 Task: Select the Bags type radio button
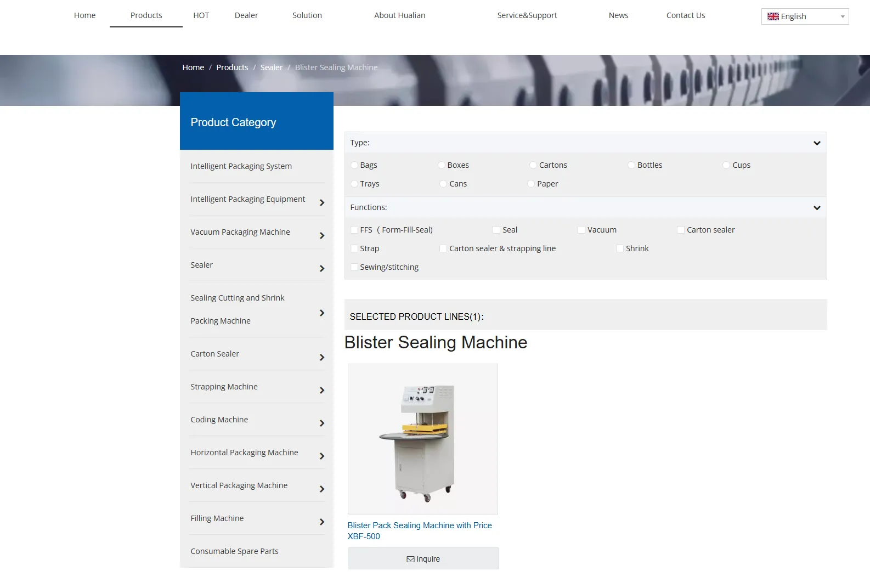pyautogui.click(x=354, y=165)
